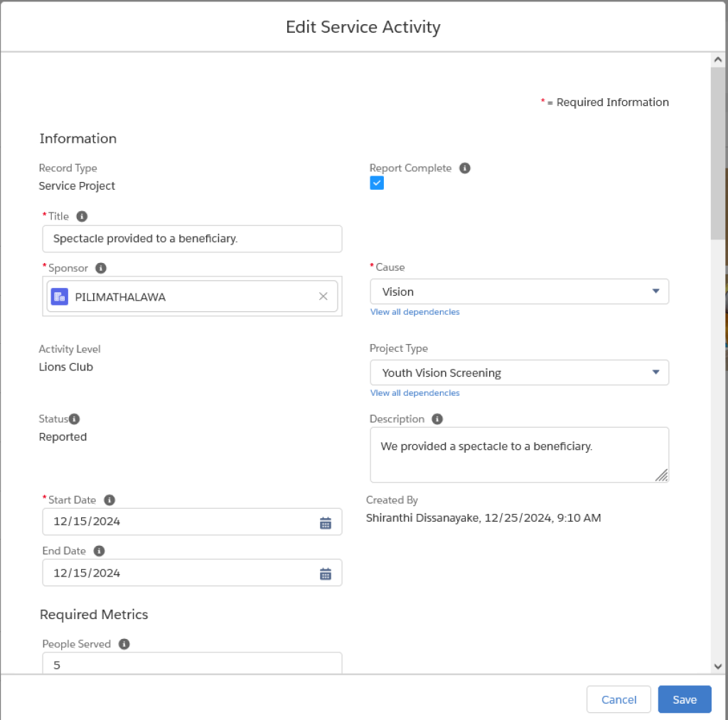Open the End Date calendar picker
Image resolution: width=728 pixels, height=720 pixels.
326,574
